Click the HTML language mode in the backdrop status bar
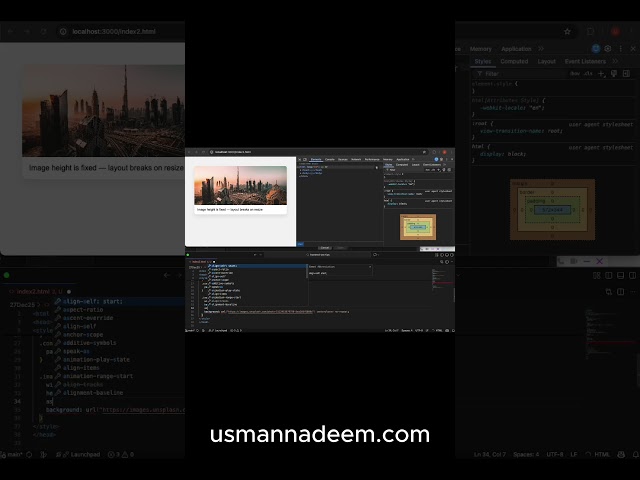The width and height of the screenshot is (640, 480). pos(602,454)
